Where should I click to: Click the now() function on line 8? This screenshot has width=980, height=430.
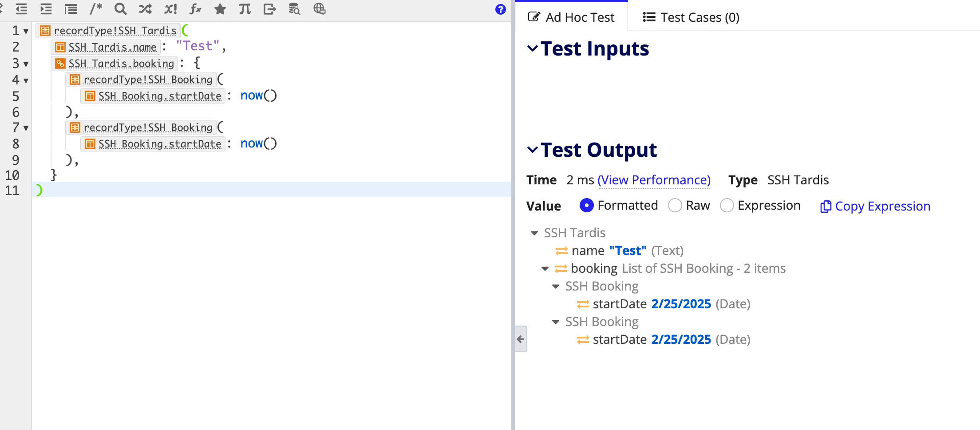(x=258, y=143)
